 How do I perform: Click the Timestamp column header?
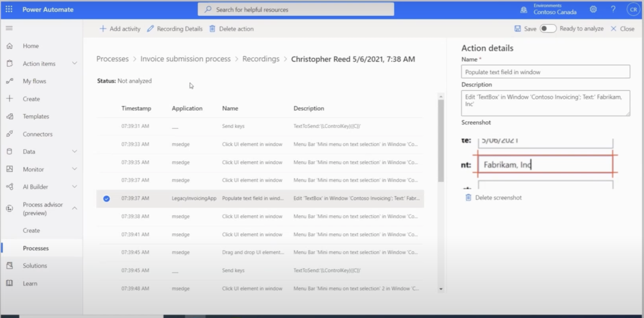pyautogui.click(x=137, y=109)
